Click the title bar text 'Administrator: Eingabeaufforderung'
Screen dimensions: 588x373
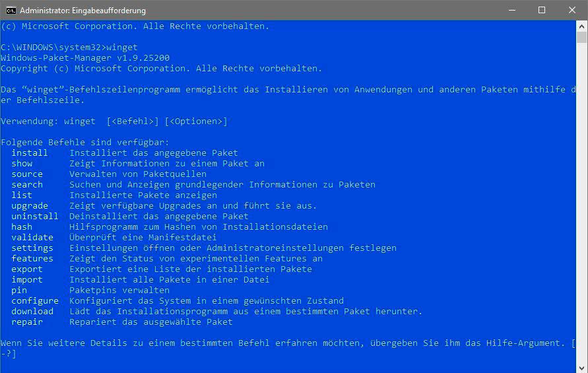point(82,11)
